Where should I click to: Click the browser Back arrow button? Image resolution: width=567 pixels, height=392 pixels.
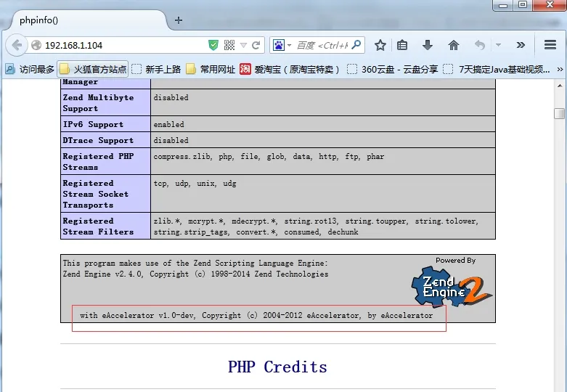click(17, 45)
